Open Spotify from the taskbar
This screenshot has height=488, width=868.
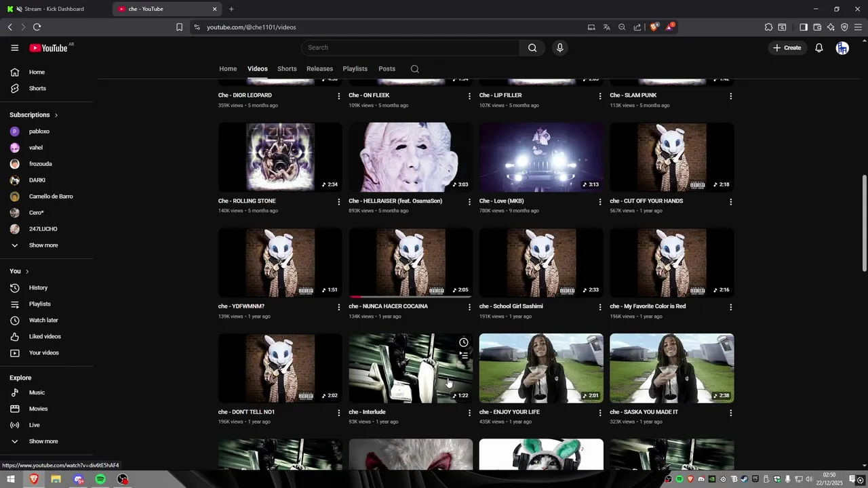coord(100,479)
